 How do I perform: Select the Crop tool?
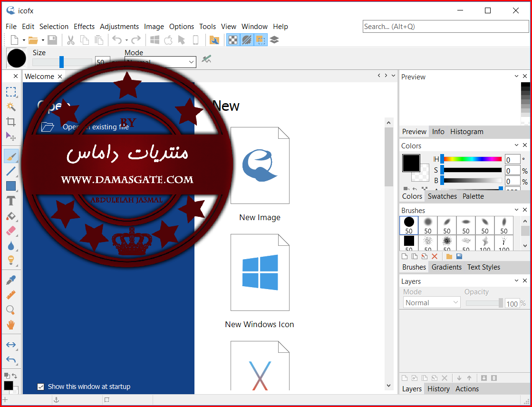[11, 122]
